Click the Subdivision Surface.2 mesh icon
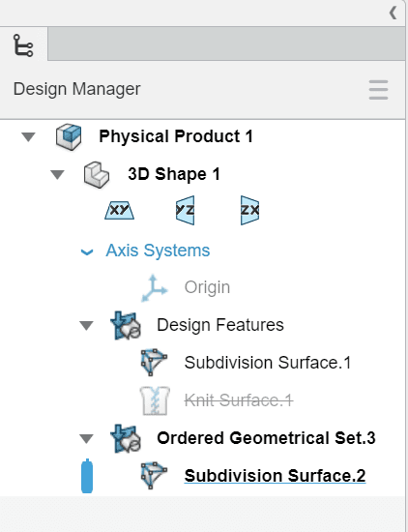The width and height of the screenshot is (408, 532). (x=154, y=475)
